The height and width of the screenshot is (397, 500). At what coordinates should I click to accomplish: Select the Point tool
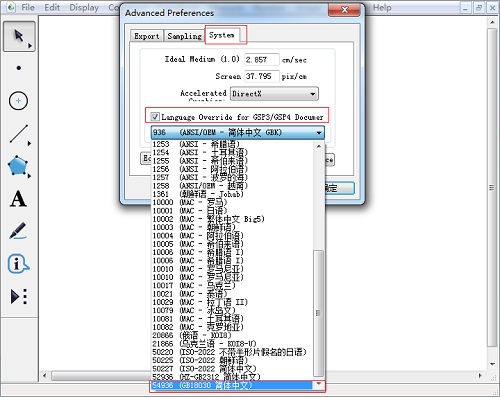pyautogui.click(x=19, y=68)
